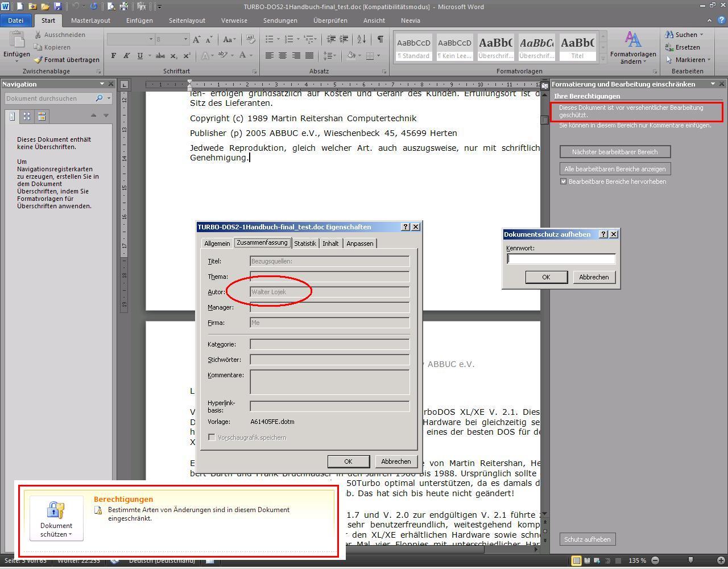
Task: Click the help question mark in Eigenschaften dialog
Action: 406,227
